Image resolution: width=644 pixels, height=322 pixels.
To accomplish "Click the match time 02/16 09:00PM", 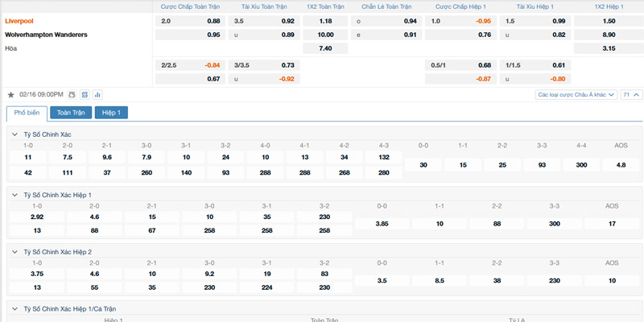I will coord(41,95).
